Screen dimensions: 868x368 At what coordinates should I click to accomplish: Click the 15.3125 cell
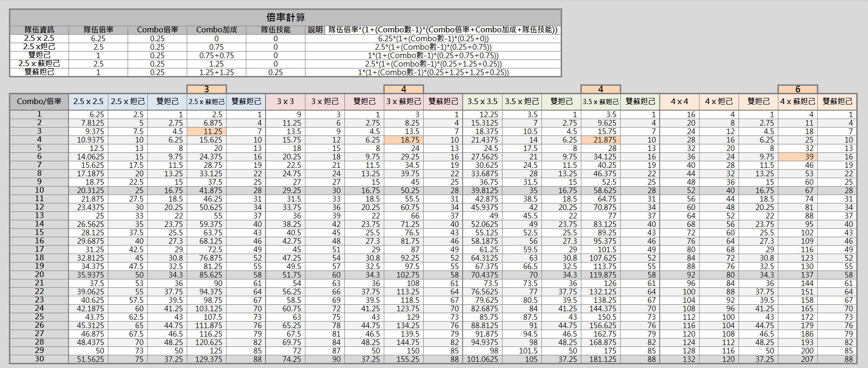(482, 123)
